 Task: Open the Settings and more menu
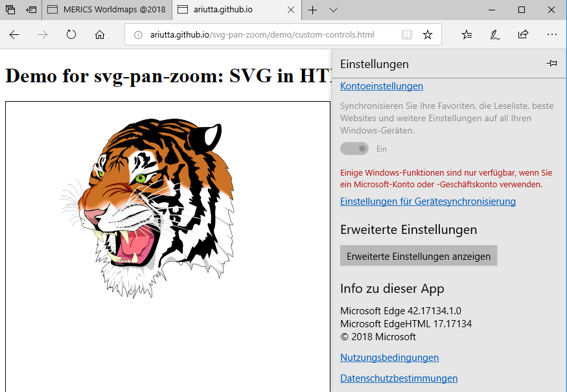pos(551,34)
